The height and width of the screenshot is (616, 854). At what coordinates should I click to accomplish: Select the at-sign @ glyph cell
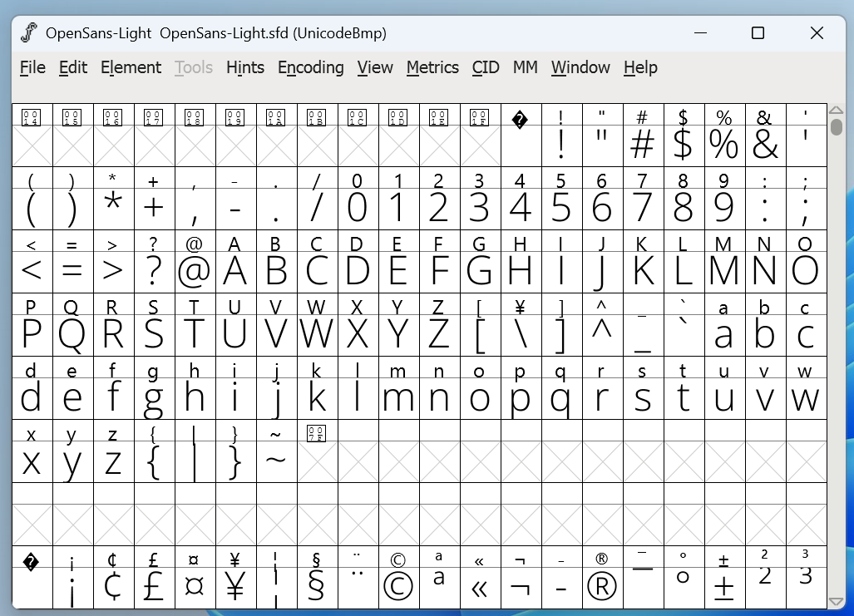[195, 270]
